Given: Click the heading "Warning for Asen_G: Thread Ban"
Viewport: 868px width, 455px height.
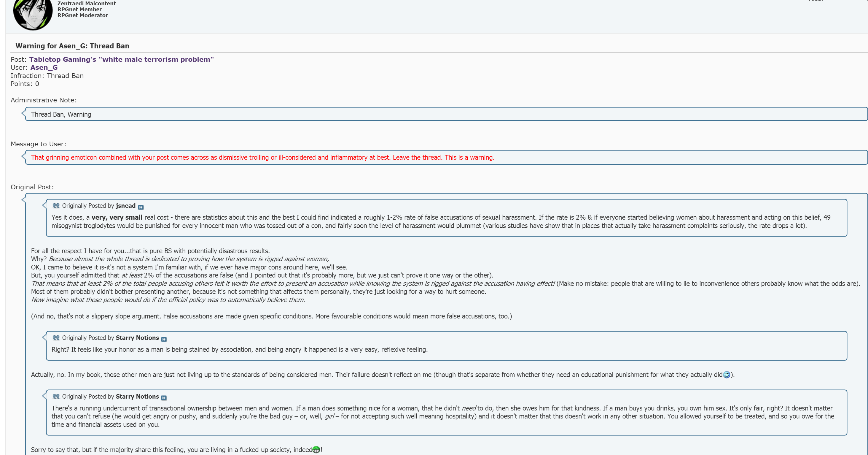Looking at the screenshot, I should (x=72, y=46).
